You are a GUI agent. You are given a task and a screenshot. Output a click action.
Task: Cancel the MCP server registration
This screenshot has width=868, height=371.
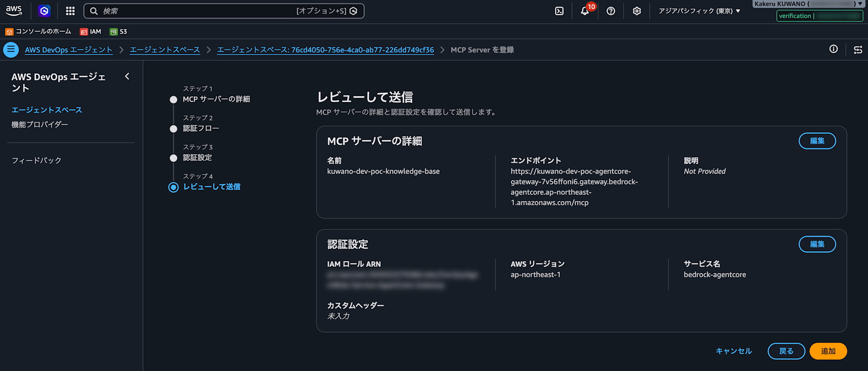733,351
